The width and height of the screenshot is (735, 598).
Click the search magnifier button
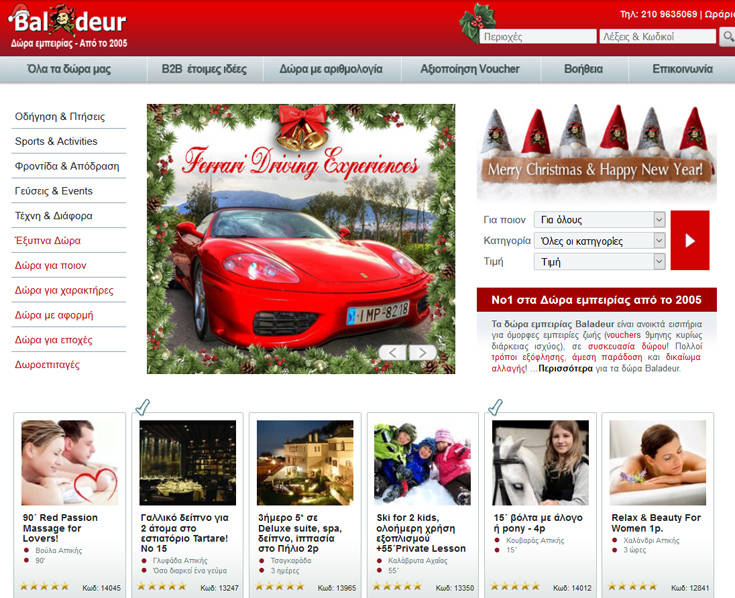pos(728,37)
